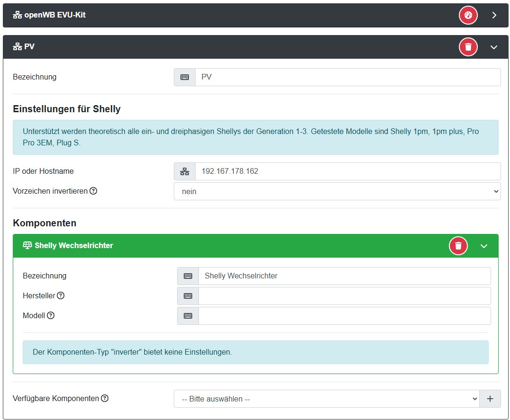Show help for Hersteller

[61, 295]
